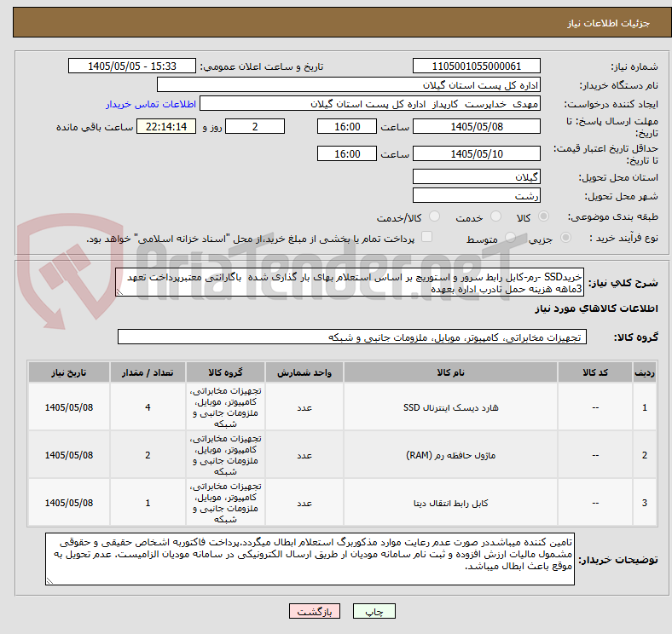Click the product group cell in the RAM row
Image resolution: width=672 pixels, height=634 pixels.
tap(225, 455)
